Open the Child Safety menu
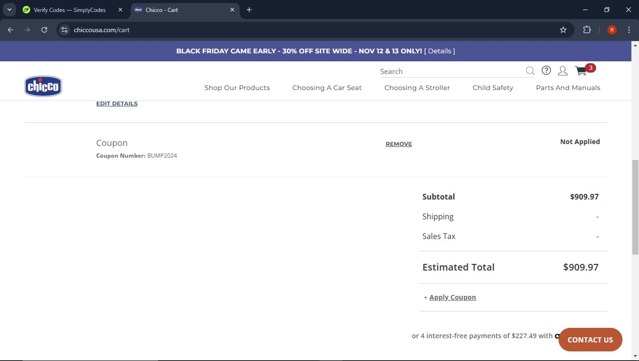 pyautogui.click(x=493, y=88)
